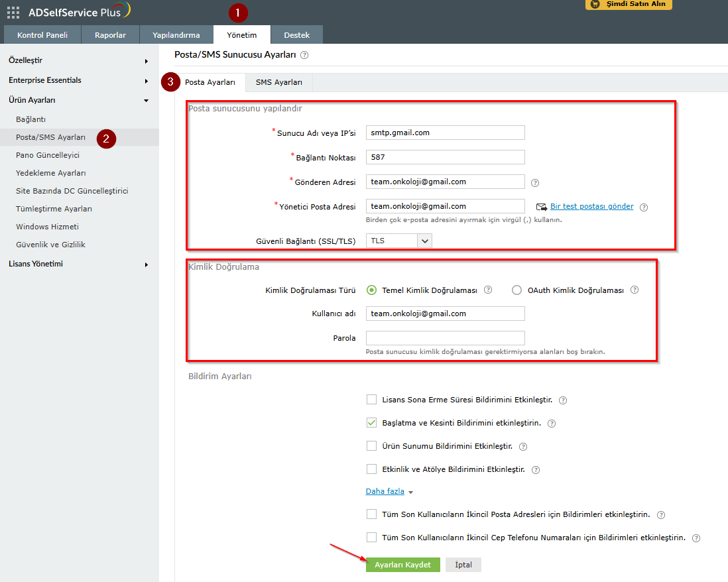
Task: Click the help icon after Bir test postası gönder
Action: point(644,207)
